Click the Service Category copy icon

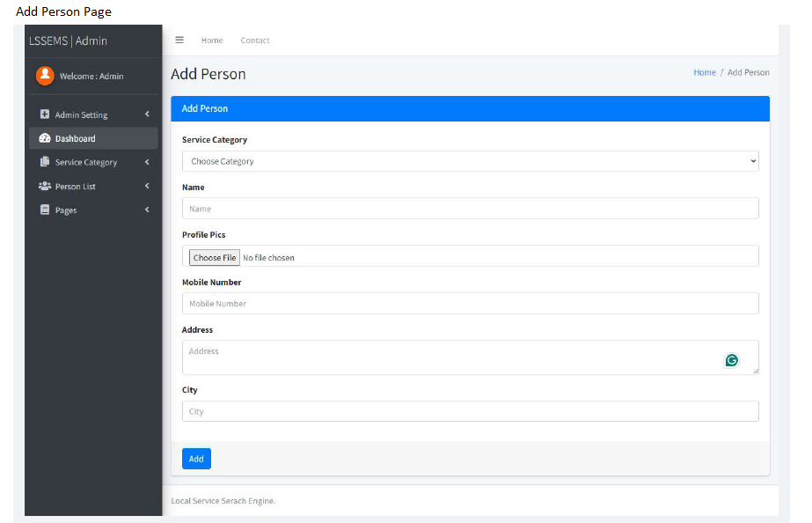pos(45,162)
